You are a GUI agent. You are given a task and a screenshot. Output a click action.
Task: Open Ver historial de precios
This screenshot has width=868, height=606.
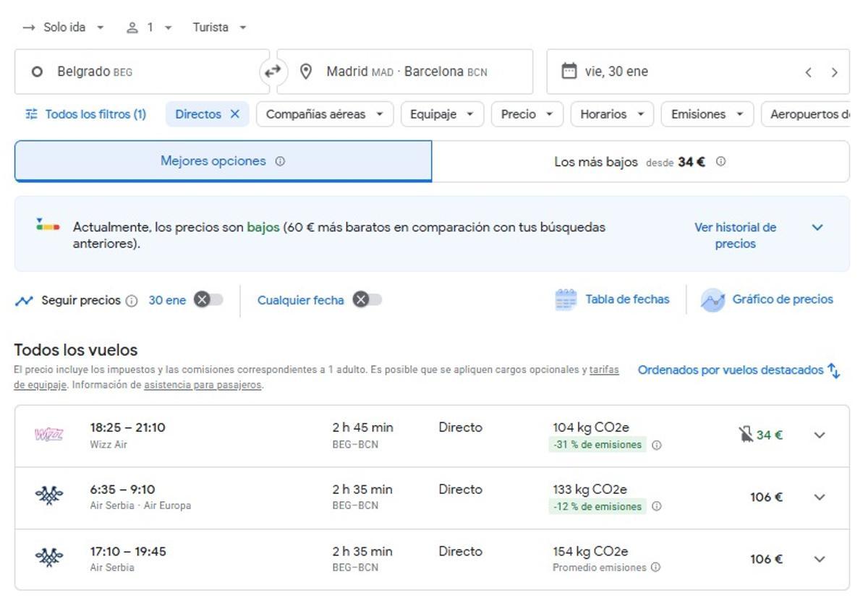coord(735,235)
